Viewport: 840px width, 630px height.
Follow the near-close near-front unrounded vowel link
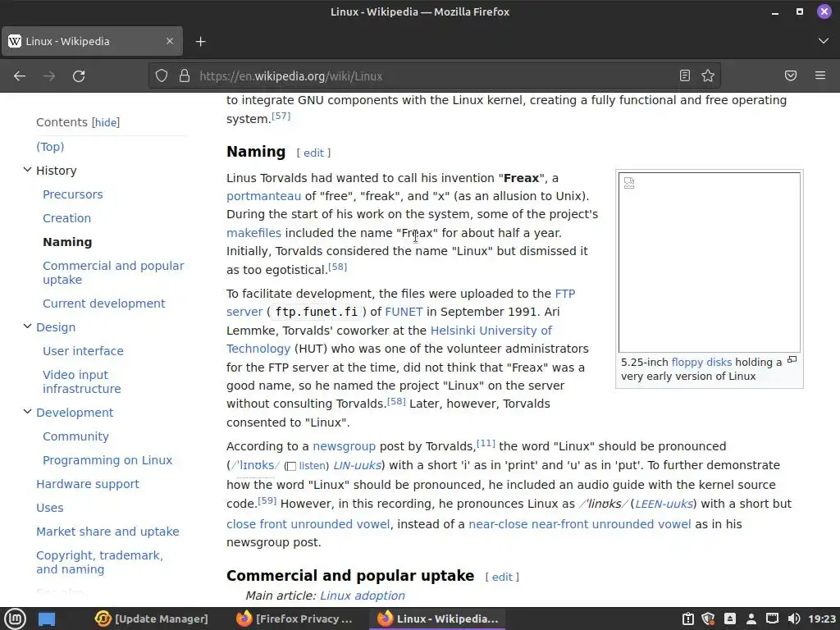click(580, 524)
